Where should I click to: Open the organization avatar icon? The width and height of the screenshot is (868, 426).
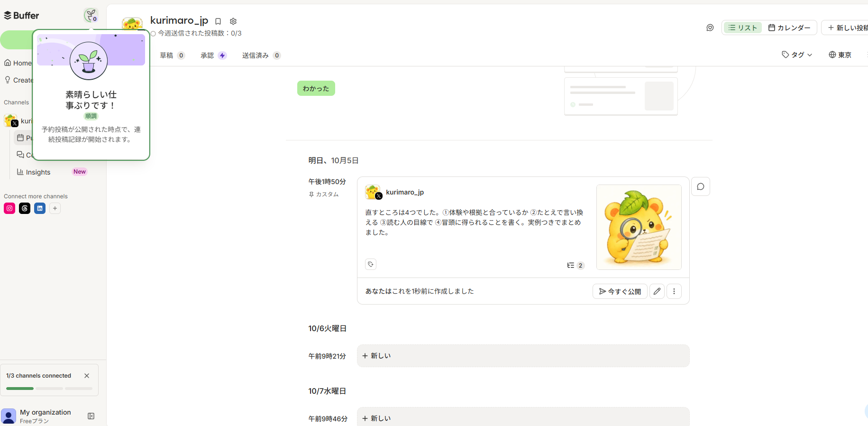pyautogui.click(x=9, y=416)
